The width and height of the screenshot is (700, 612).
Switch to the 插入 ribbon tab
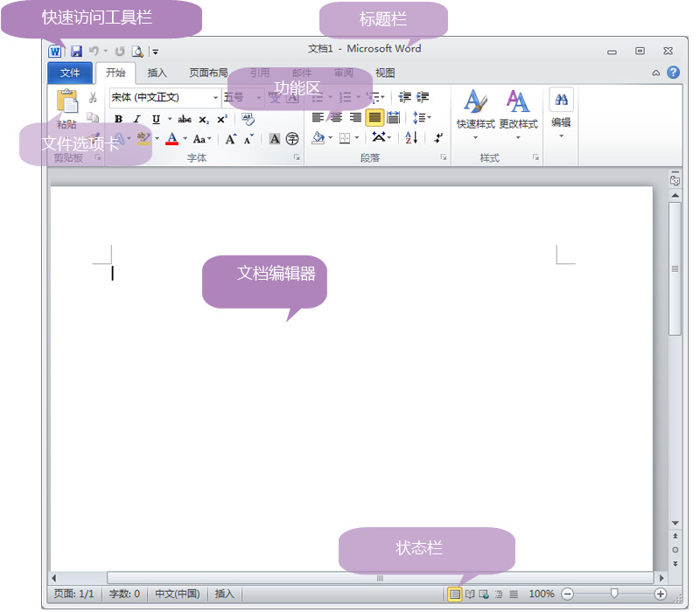pos(157,73)
